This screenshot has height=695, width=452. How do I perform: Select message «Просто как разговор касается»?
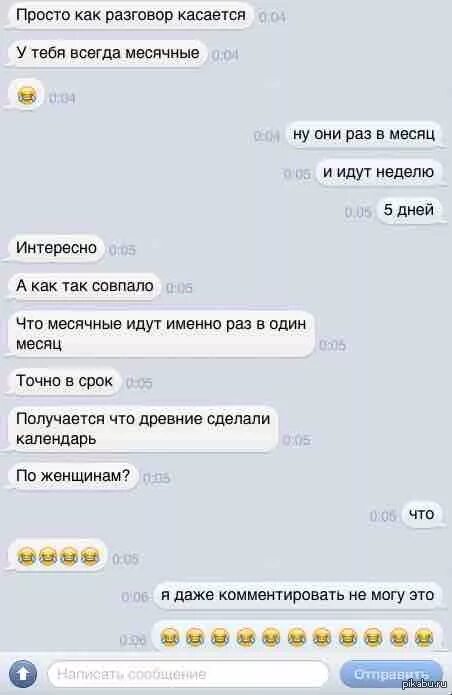pyautogui.click(x=131, y=15)
